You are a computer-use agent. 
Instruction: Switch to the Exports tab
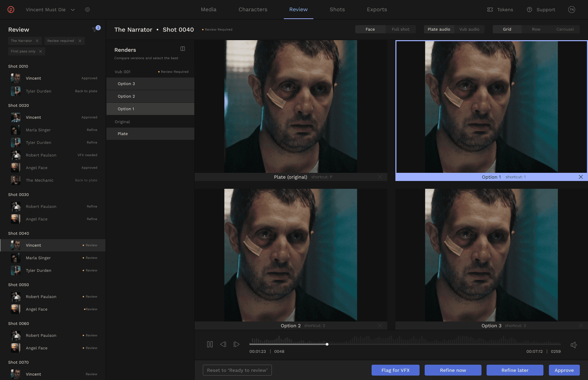(x=377, y=10)
